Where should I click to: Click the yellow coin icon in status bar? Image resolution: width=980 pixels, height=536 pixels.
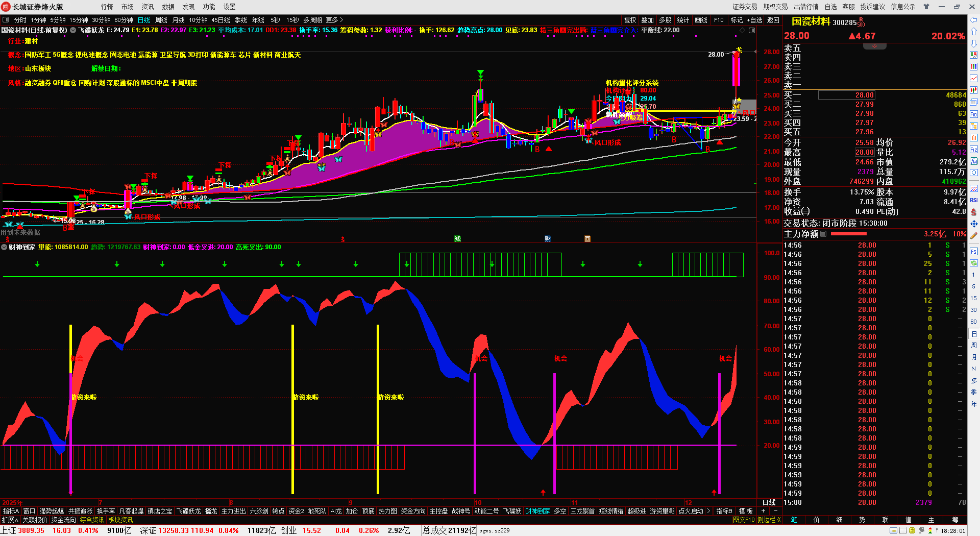pos(912,531)
